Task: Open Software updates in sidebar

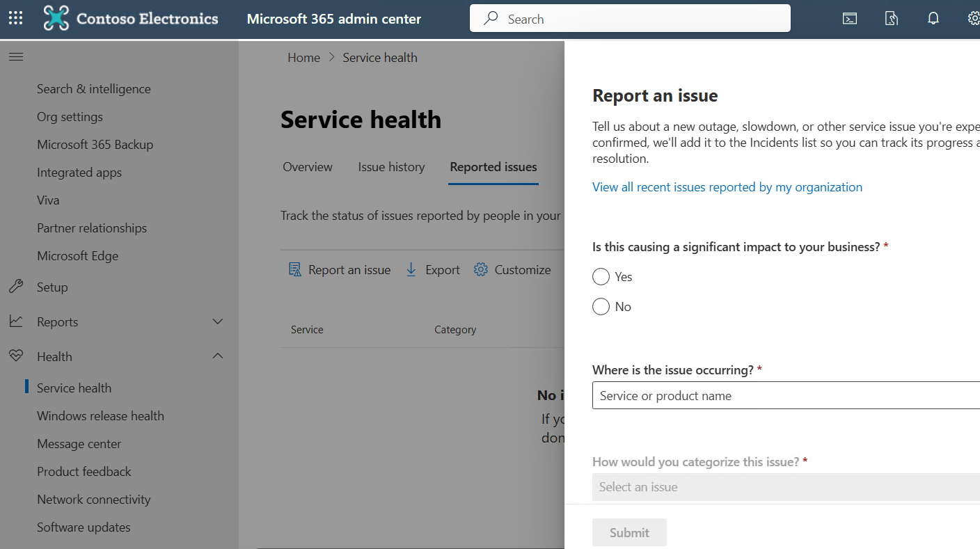Action: pyautogui.click(x=84, y=527)
